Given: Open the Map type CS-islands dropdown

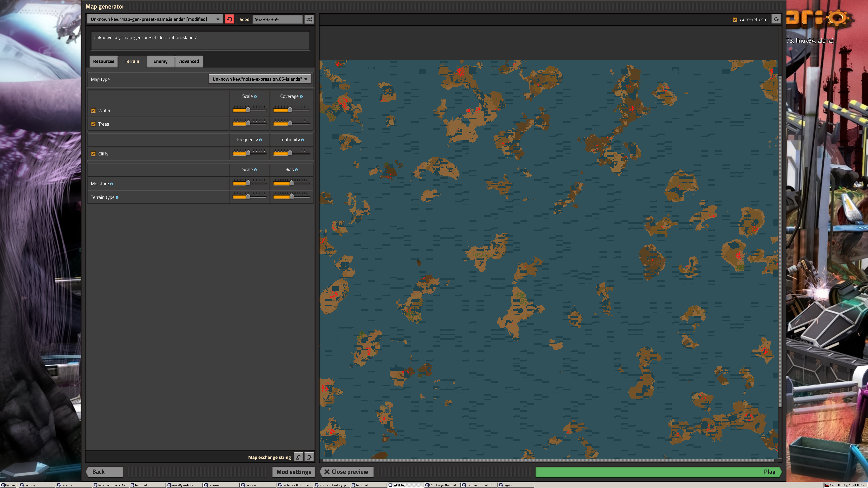Looking at the screenshot, I should click(x=259, y=79).
